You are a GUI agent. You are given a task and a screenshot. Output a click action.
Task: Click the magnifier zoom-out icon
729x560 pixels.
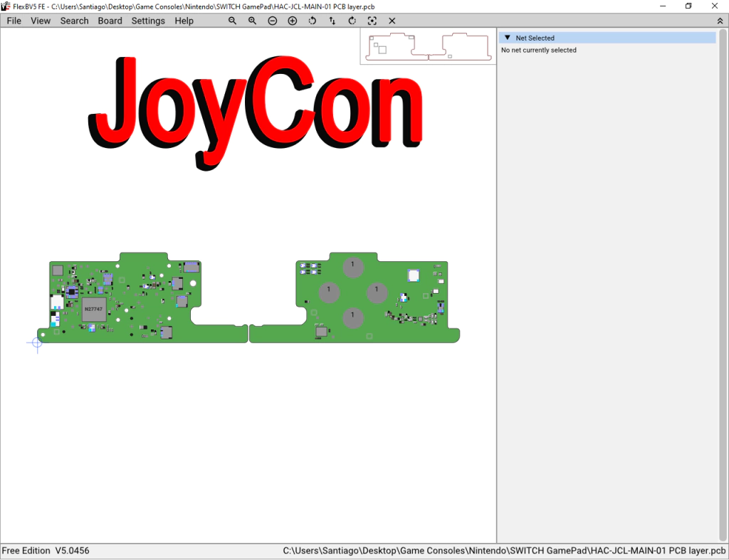pos(232,21)
